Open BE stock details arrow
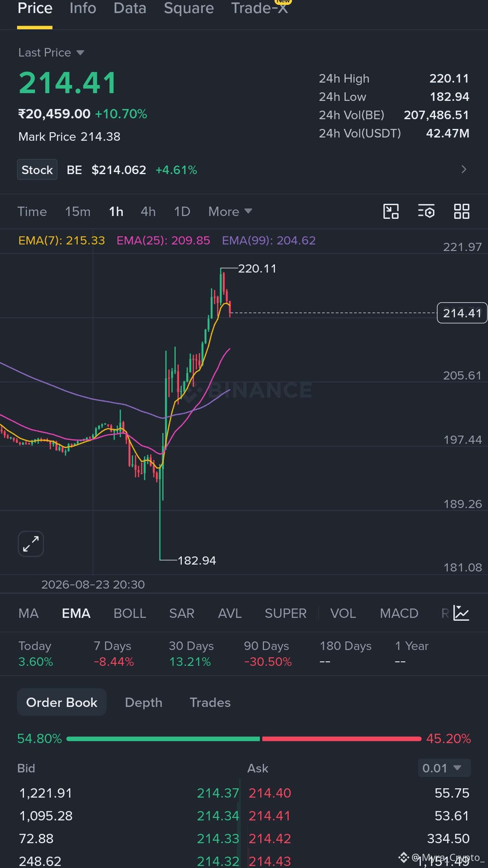 tap(464, 169)
